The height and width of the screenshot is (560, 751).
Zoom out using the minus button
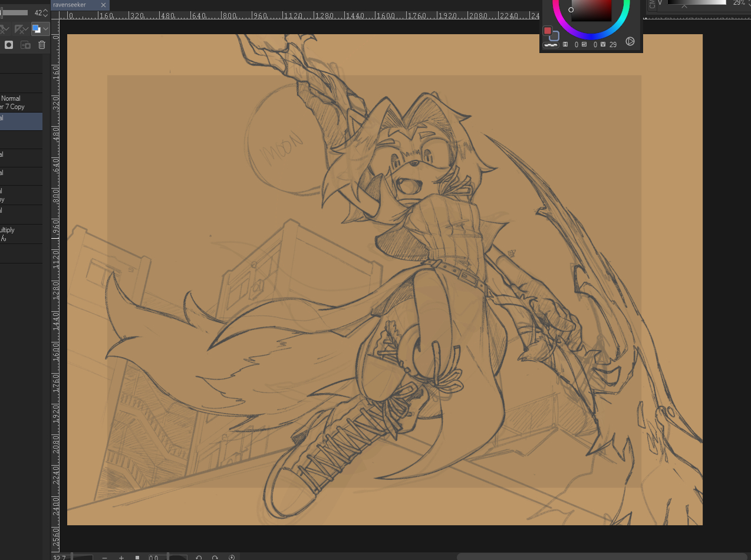[104, 557]
